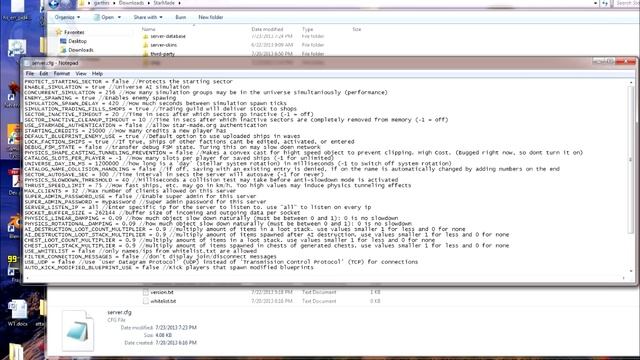
Task: Click the Explorer refresh button
Action: pos(605,3)
